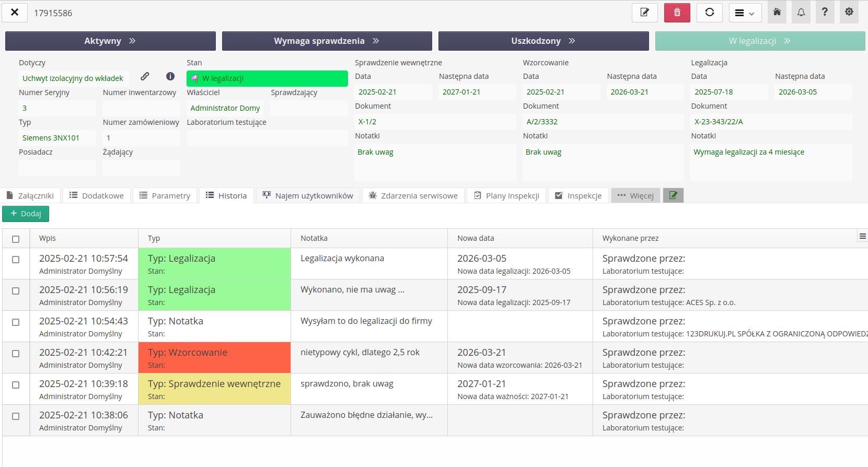Click the edit record pencil icon
This screenshot has height=467, width=868.
pos(644,13)
